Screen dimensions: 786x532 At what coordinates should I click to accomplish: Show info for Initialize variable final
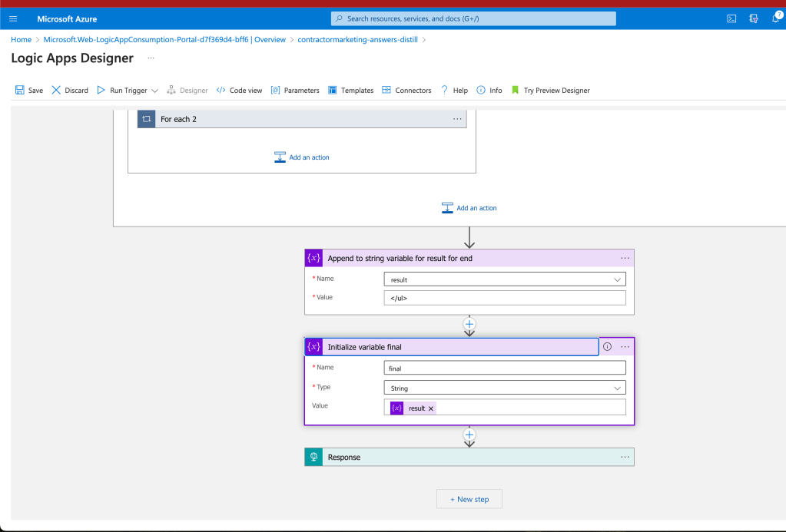(x=607, y=347)
